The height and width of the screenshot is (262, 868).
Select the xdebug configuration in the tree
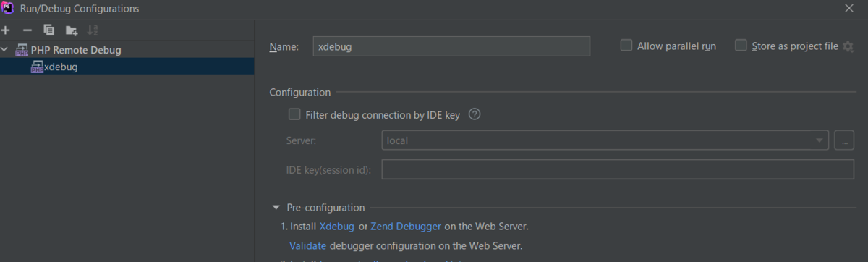[127, 67]
